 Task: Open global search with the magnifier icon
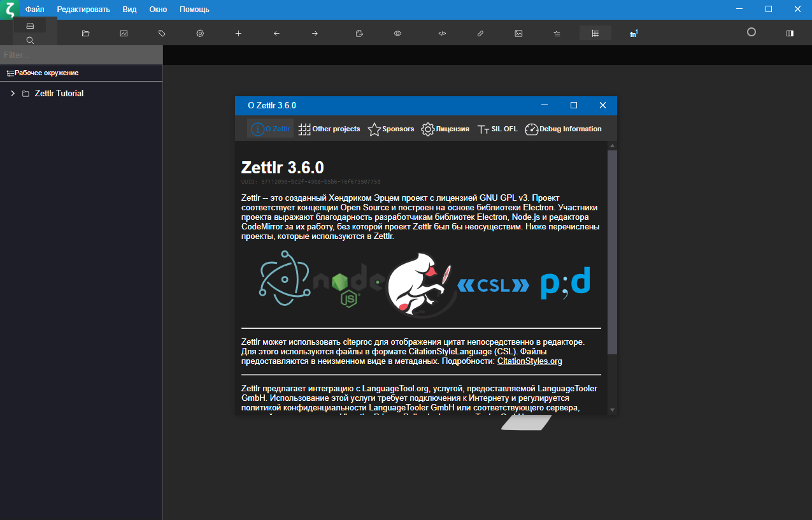pos(30,40)
